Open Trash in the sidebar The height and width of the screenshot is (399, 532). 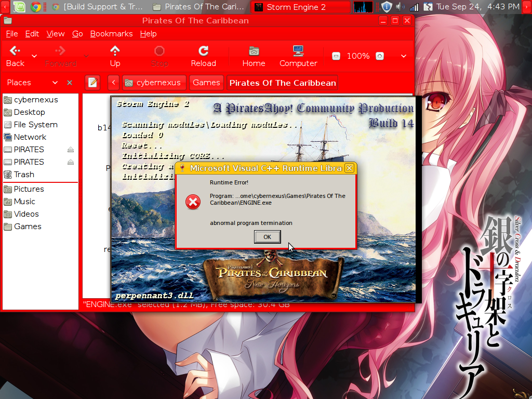(x=41, y=175)
